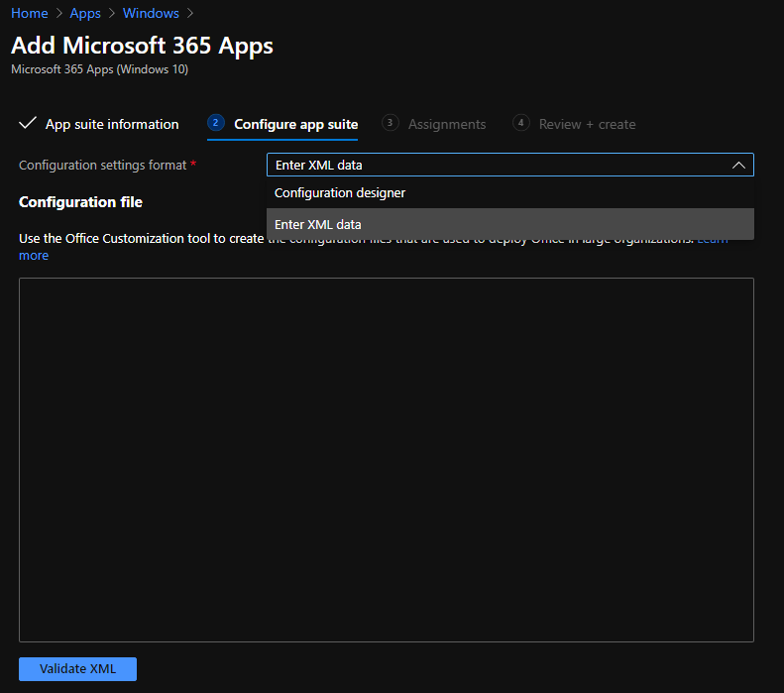Click the Add Microsoft 365 Apps title
The image size is (784, 693).
pyautogui.click(x=142, y=46)
